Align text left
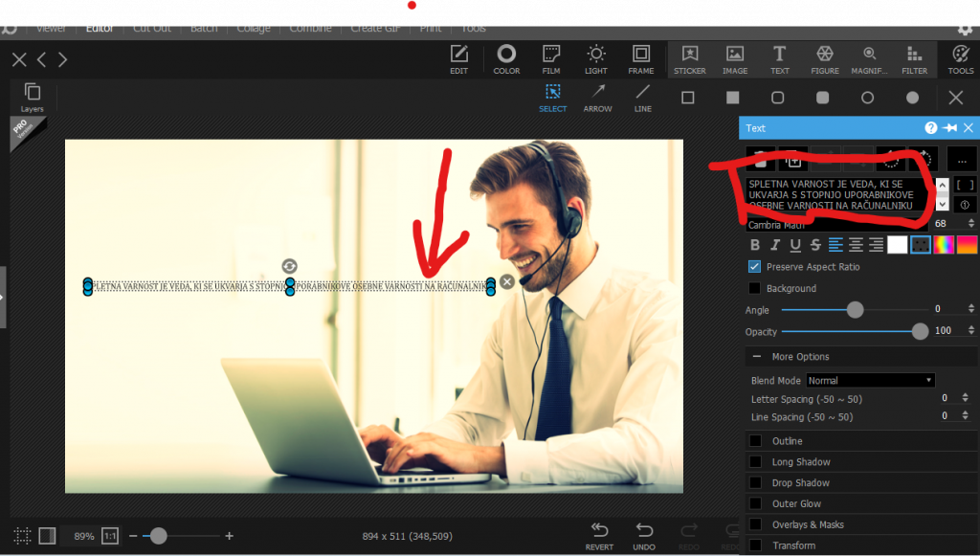 tap(835, 245)
